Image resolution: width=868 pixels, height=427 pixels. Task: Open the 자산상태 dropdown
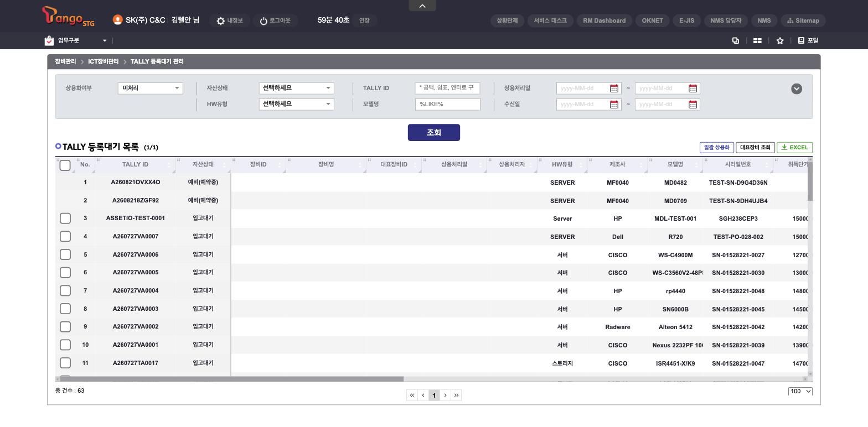point(296,88)
